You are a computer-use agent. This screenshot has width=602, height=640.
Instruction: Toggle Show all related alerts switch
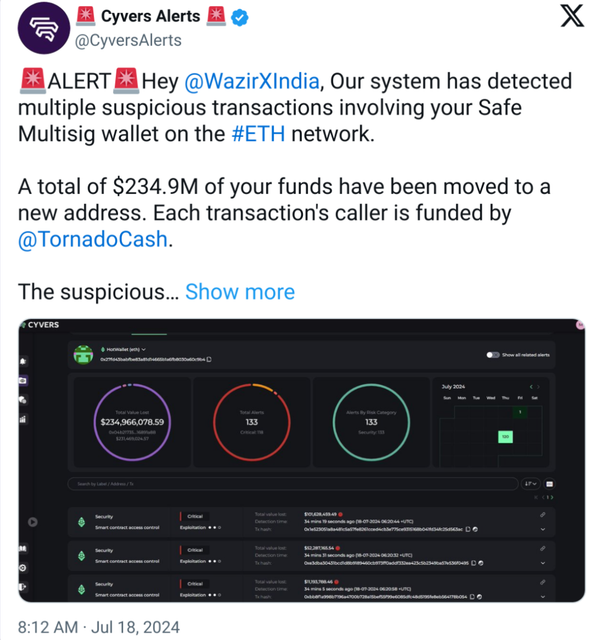pyautogui.click(x=493, y=355)
